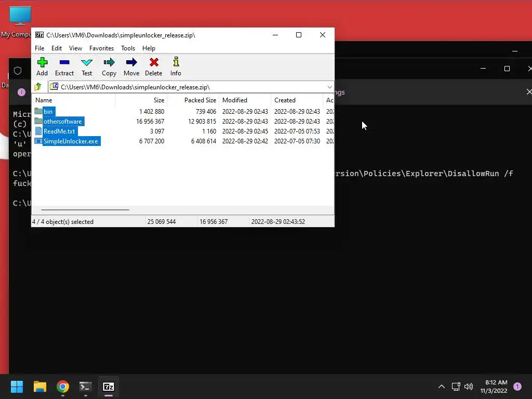Maximize the terminal window behind
Image resolution: width=532 pixels, height=399 pixels.
tap(507, 69)
